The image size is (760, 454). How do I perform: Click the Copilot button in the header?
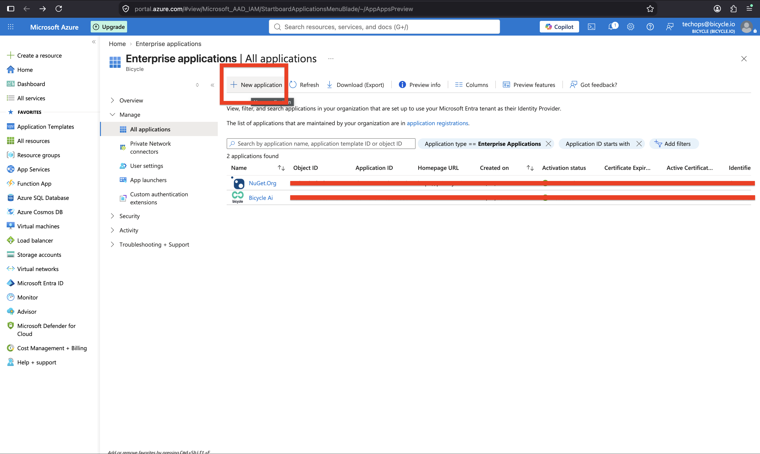pos(559,27)
